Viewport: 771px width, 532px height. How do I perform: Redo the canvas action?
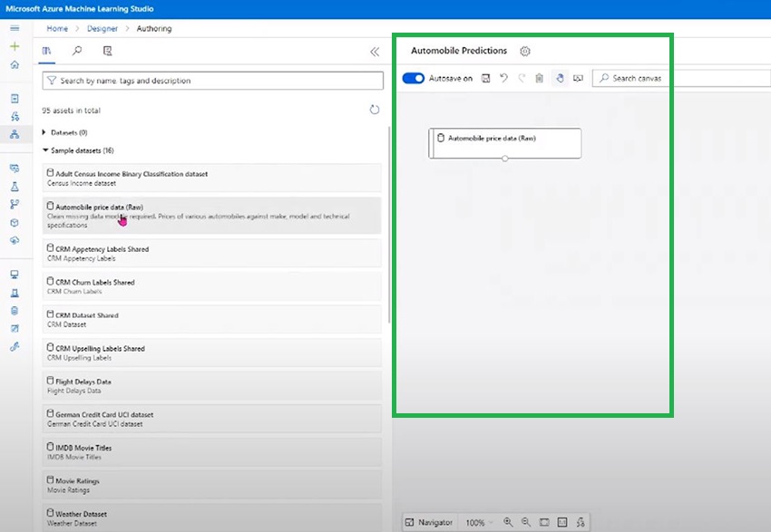522,78
